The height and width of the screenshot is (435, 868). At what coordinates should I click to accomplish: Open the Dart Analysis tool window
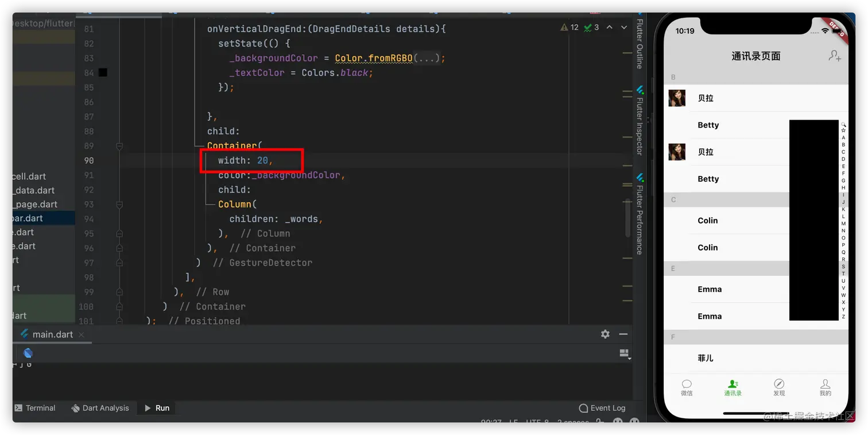coord(100,408)
